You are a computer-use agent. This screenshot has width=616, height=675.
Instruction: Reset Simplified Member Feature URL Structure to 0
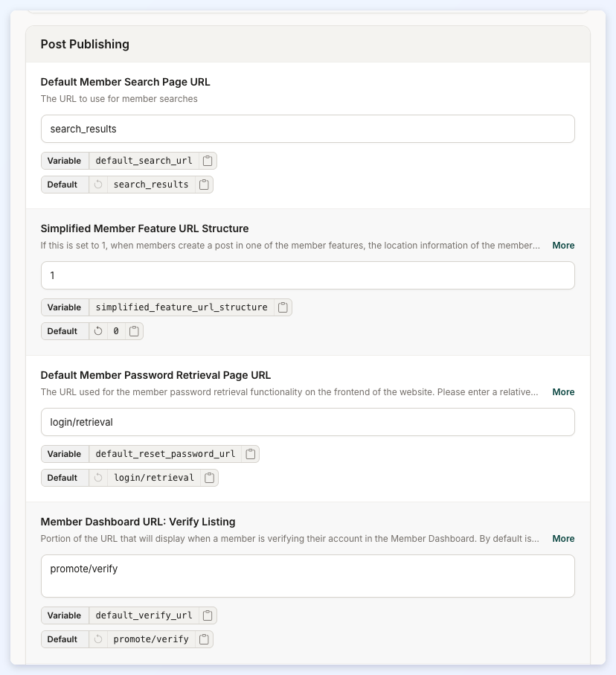click(x=98, y=331)
